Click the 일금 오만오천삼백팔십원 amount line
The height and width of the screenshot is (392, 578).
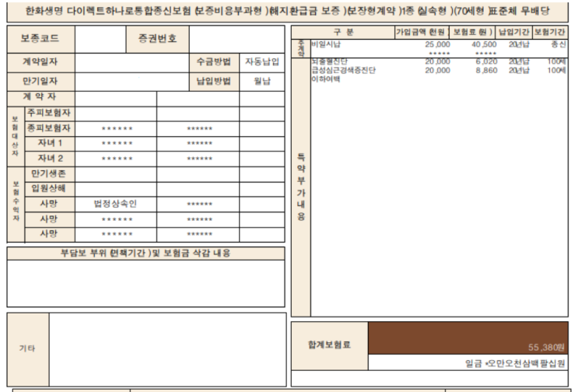pos(515,364)
